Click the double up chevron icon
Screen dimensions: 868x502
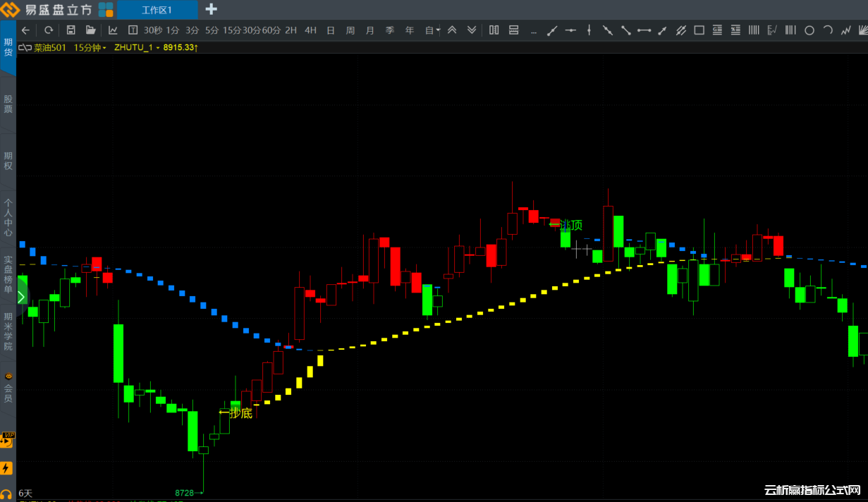point(452,30)
